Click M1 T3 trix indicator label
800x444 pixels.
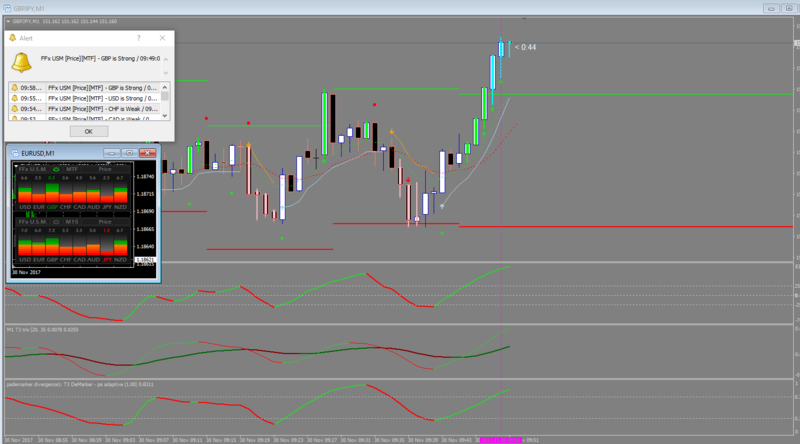[42, 330]
